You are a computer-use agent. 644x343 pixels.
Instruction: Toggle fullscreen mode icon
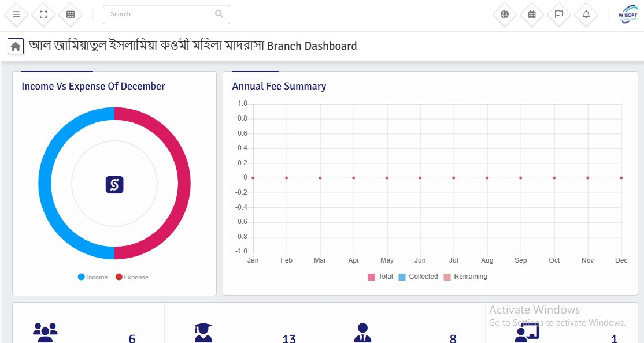pos(43,14)
